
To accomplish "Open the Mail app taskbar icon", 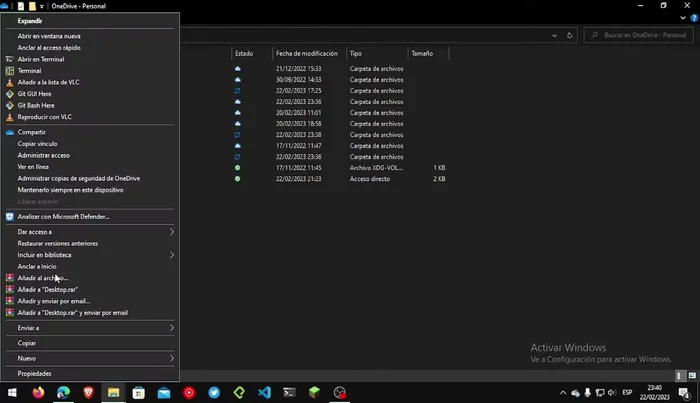I will coord(164,392).
